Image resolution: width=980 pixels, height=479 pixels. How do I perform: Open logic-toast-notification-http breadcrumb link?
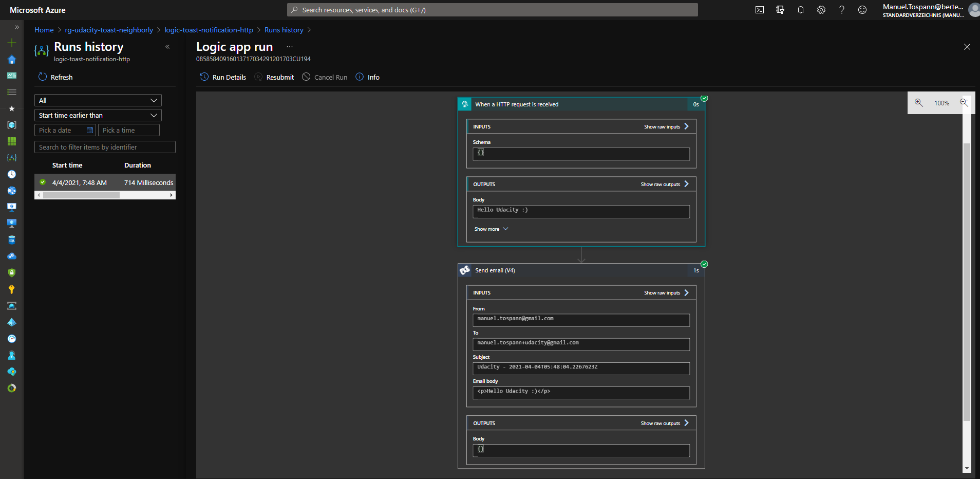pos(209,30)
